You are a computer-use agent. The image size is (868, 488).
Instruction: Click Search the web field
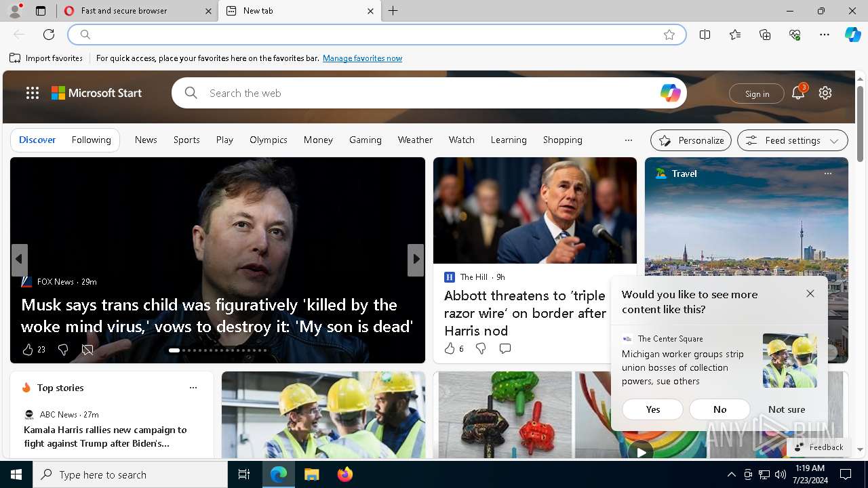(429, 93)
